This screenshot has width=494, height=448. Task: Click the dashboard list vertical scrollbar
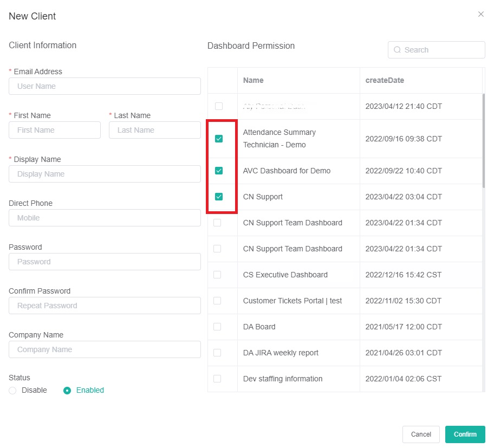point(484,141)
